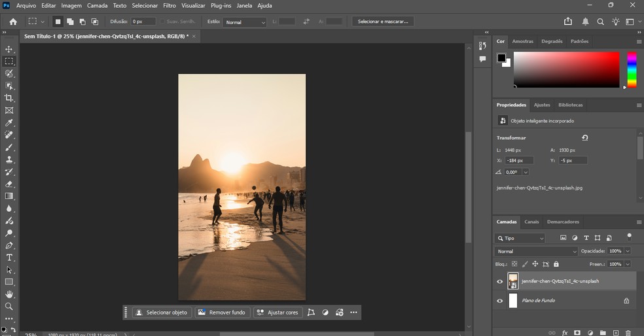Hide the jennifer-chen-QvtzqTsI_4c-unsplash layer
The image size is (644, 336).
pyautogui.click(x=500, y=281)
